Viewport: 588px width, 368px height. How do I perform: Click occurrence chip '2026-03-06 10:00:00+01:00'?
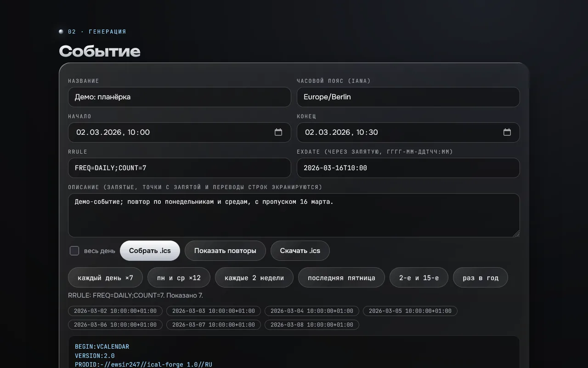pos(115,325)
